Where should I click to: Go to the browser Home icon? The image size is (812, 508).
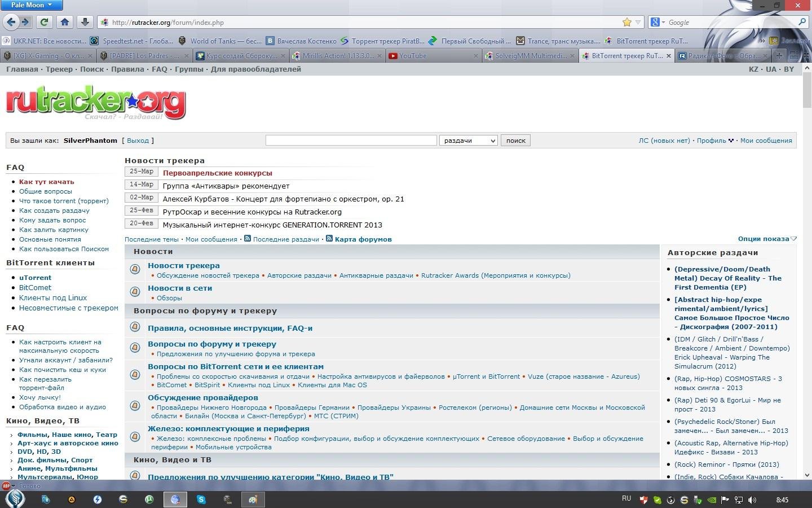(x=65, y=22)
